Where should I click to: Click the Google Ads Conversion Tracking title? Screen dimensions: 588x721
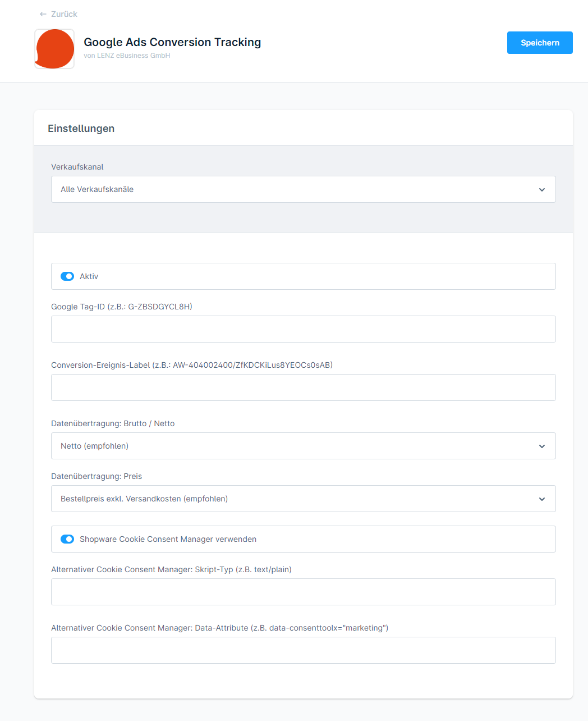[x=172, y=42]
